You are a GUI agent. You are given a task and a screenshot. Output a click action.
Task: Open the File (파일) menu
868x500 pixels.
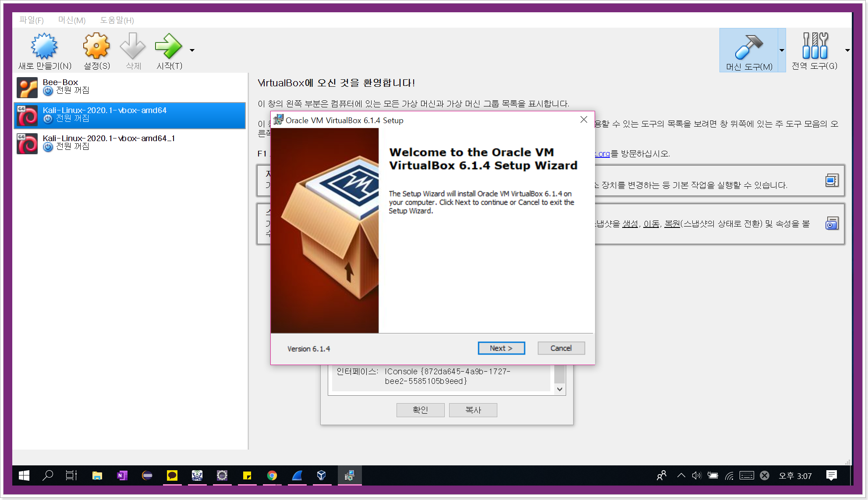[31, 20]
